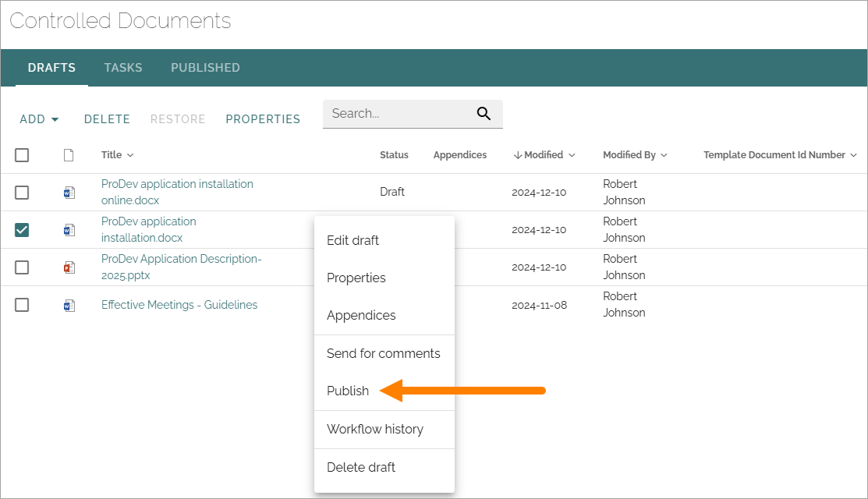The width and height of the screenshot is (868, 499).
Task: Sort by Modified using the arrow icon
Action: point(518,155)
